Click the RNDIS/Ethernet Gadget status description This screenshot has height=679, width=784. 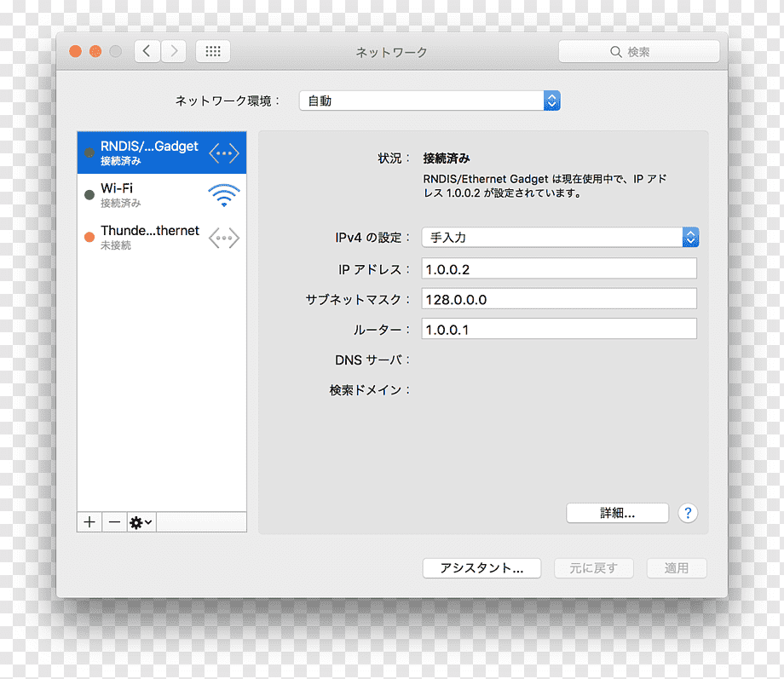545,186
